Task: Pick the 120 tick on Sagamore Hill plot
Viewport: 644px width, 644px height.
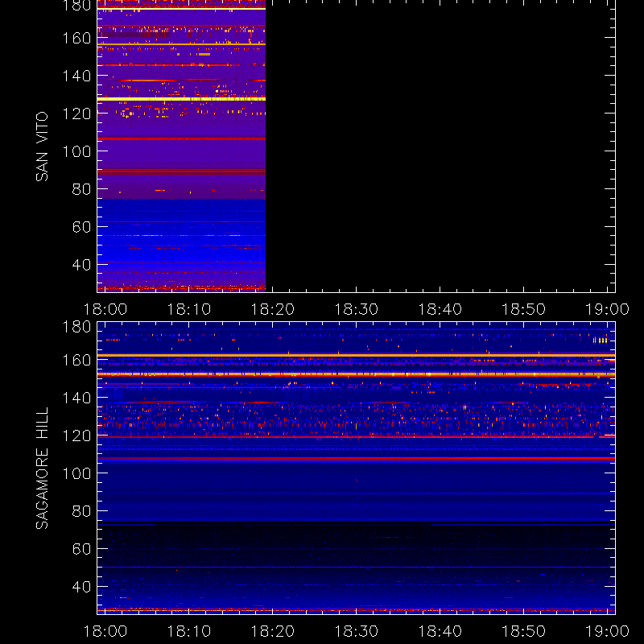Action: click(76, 436)
